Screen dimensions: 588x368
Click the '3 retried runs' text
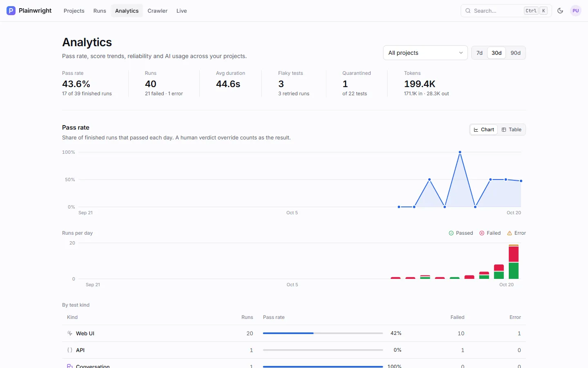coord(294,94)
